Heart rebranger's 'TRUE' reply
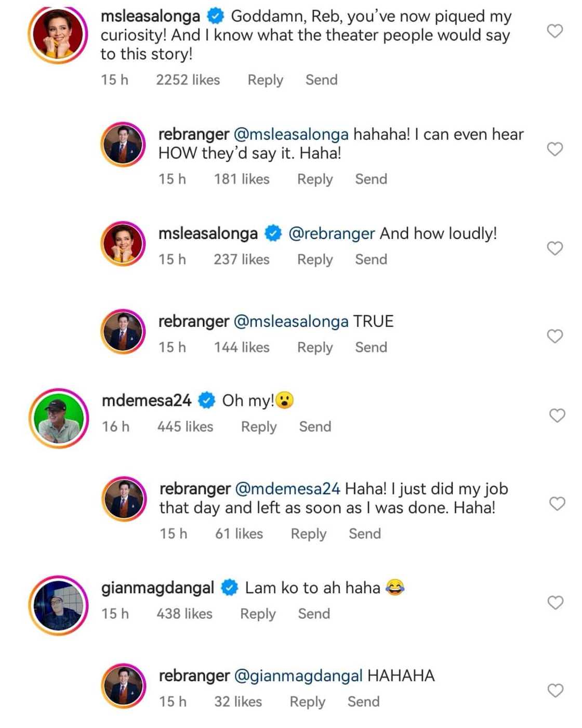Viewport: 582px width, 728px height. (x=555, y=336)
